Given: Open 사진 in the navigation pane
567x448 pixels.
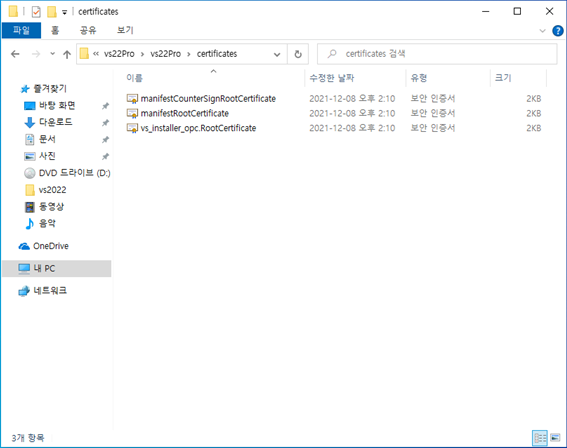Looking at the screenshot, I should click(47, 156).
